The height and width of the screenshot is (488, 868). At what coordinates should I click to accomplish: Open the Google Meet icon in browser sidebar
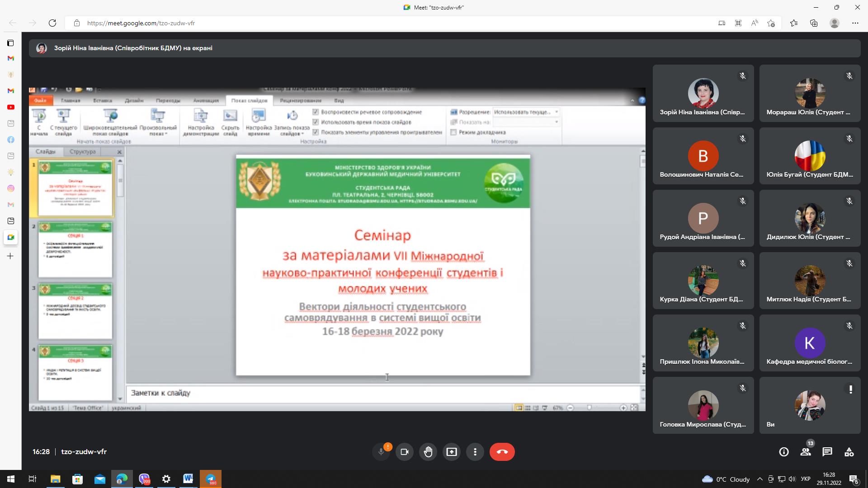click(x=11, y=237)
